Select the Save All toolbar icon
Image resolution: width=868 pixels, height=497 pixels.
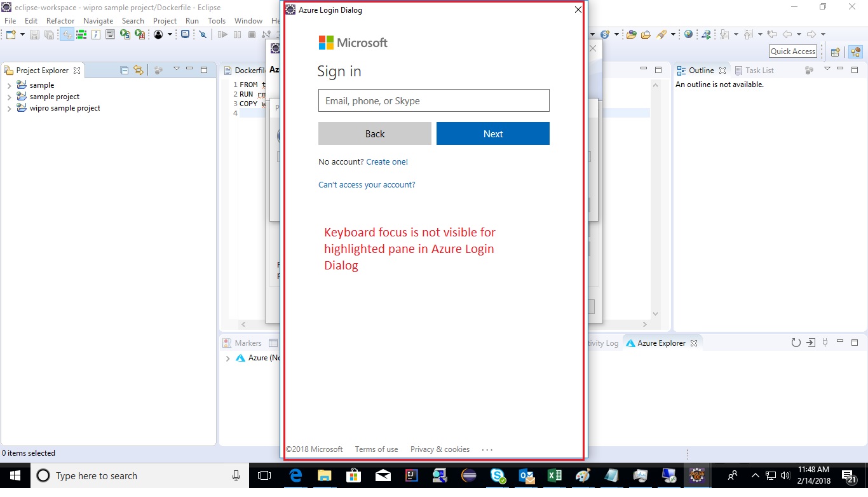point(50,34)
